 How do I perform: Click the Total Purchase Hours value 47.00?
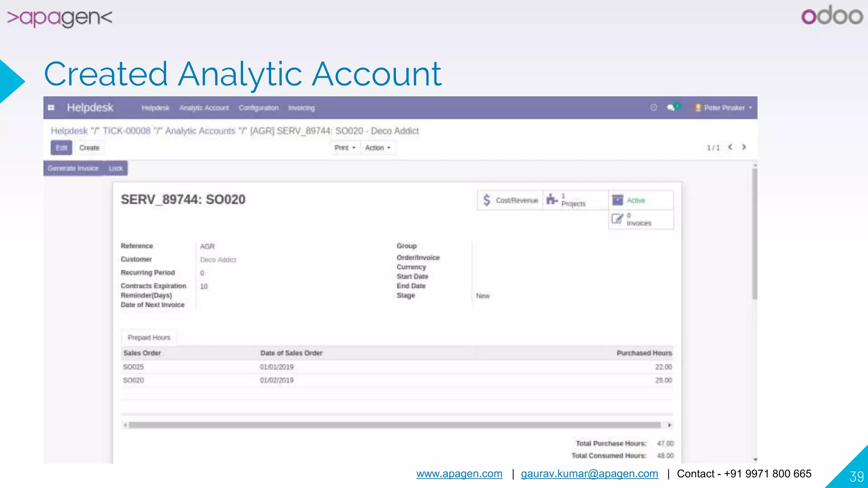(665, 444)
